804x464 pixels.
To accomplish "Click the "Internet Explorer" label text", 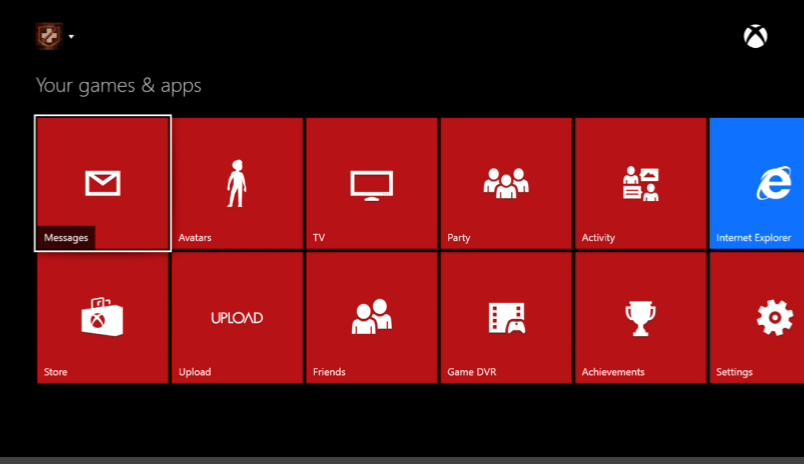I will coord(753,238).
